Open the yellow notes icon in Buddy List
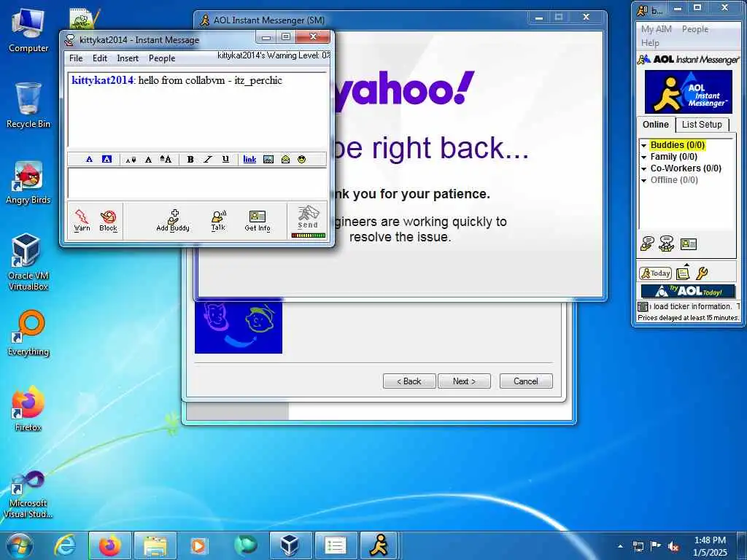 pyautogui.click(x=683, y=273)
